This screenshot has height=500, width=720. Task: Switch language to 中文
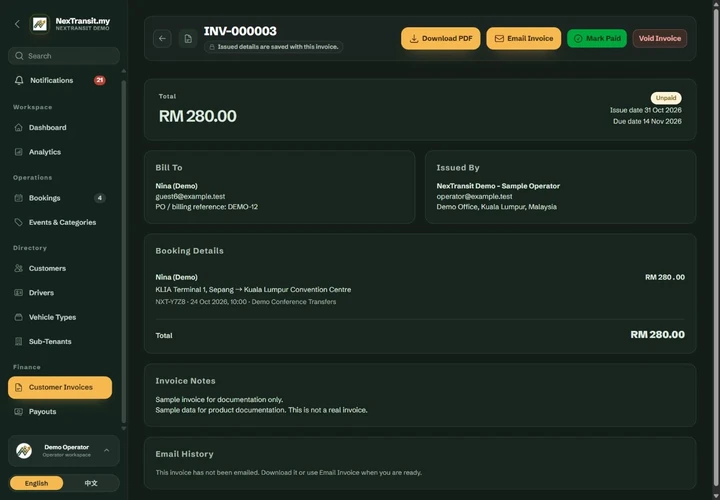[x=91, y=483]
